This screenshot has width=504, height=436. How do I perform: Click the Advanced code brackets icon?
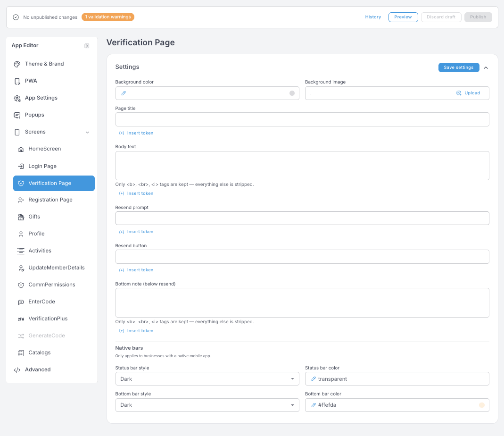tap(17, 370)
